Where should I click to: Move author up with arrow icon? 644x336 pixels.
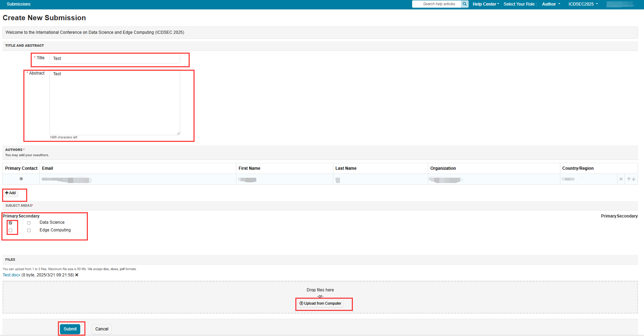tap(629, 179)
